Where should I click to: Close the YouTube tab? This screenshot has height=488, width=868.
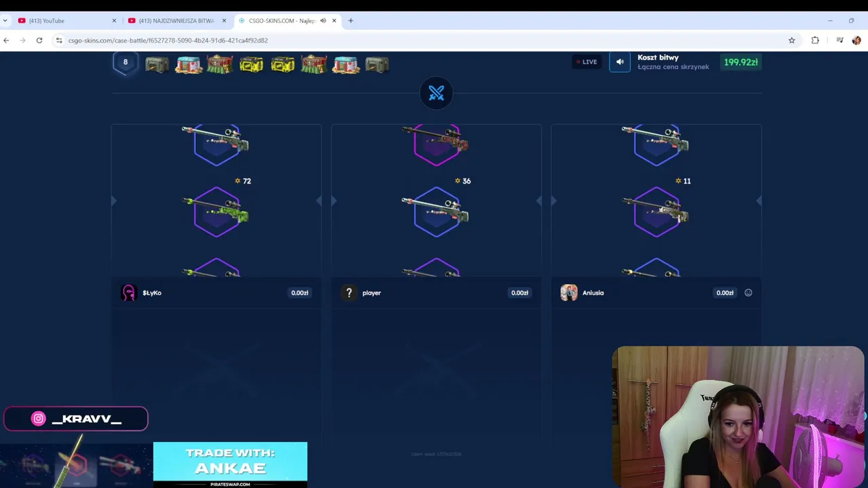click(x=114, y=20)
